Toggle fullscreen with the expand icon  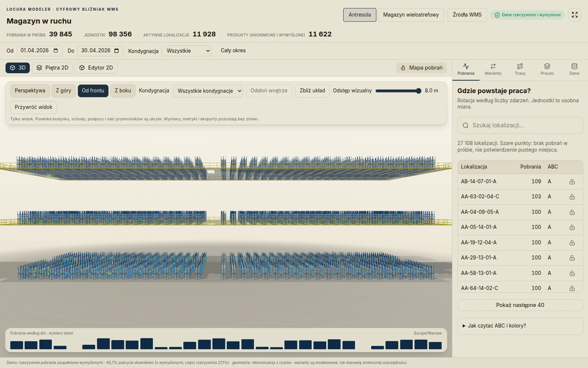pyautogui.click(x=575, y=15)
